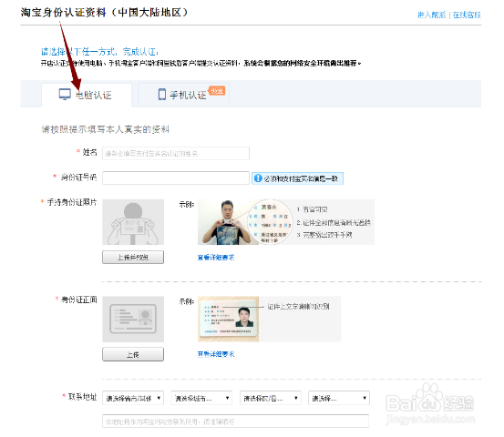Click the orange badge on 手机认证 tab

[x=217, y=91]
